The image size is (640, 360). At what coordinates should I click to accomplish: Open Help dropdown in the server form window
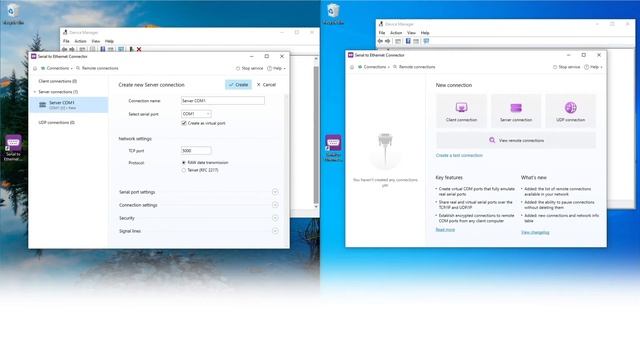(x=276, y=69)
